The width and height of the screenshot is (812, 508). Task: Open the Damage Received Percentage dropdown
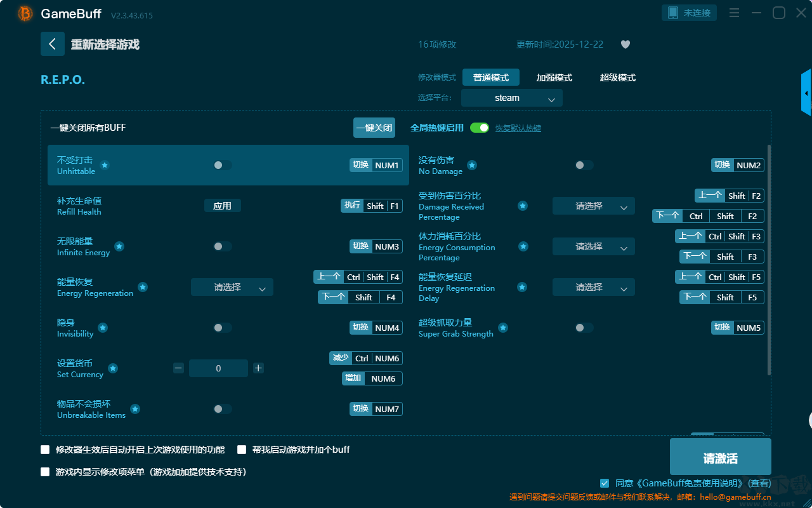[x=594, y=206]
